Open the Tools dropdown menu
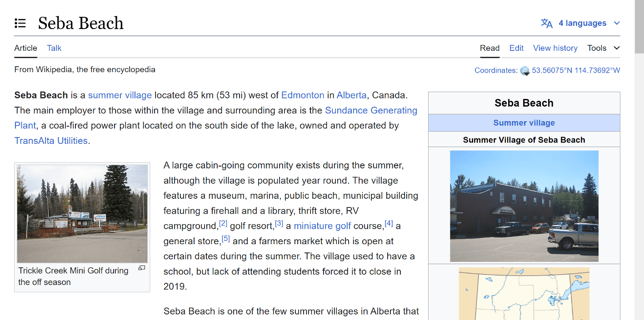Image resolution: width=644 pixels, height=320 pixels. [x=604, y=48]
